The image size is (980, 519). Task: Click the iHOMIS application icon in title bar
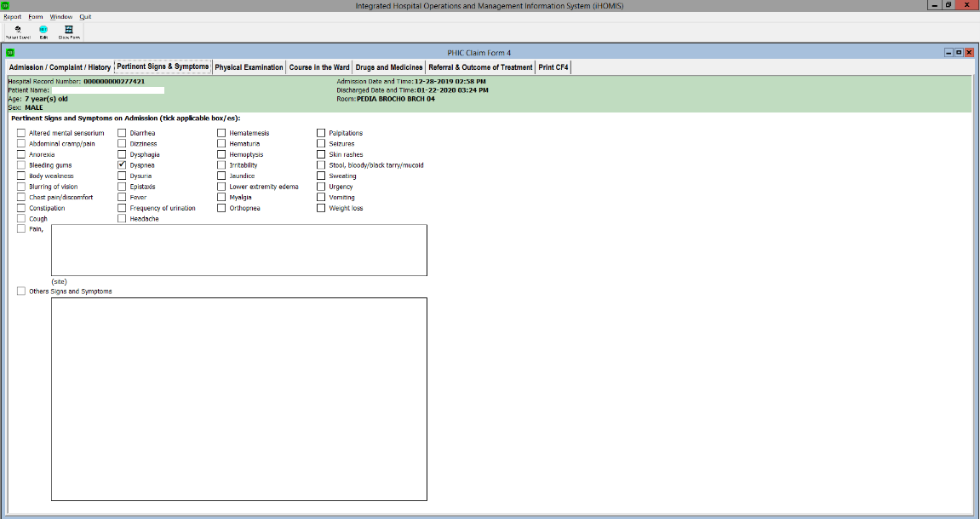[6, 6]
